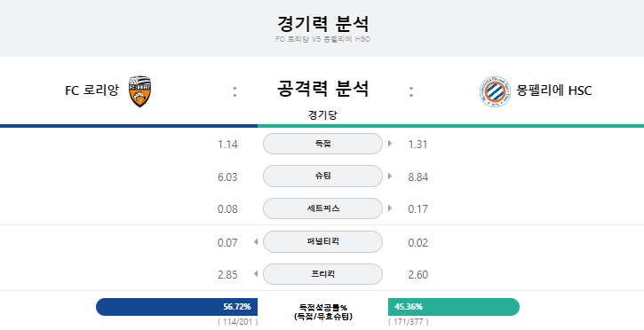Select the 세트피스 stat pill button

tap(322, 208)
